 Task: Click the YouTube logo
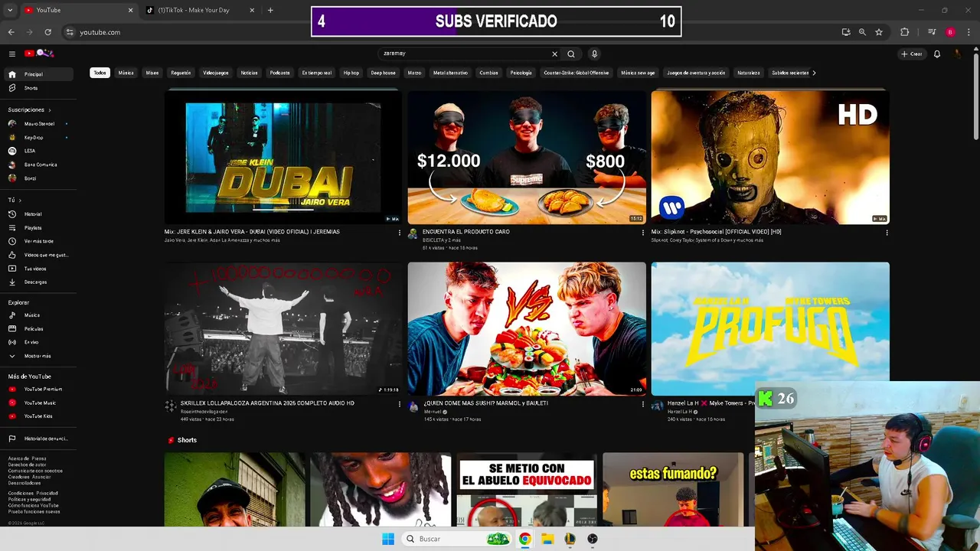click(39, 54)
